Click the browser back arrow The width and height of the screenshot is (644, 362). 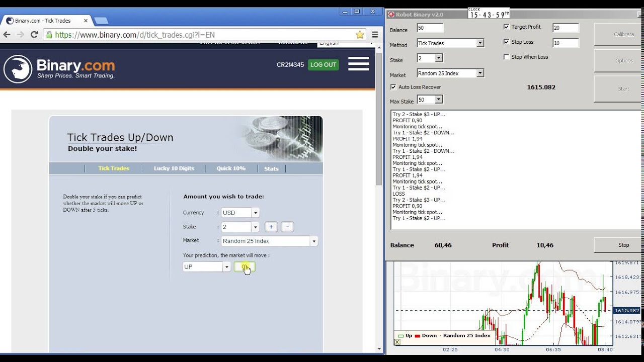point(7,35)
